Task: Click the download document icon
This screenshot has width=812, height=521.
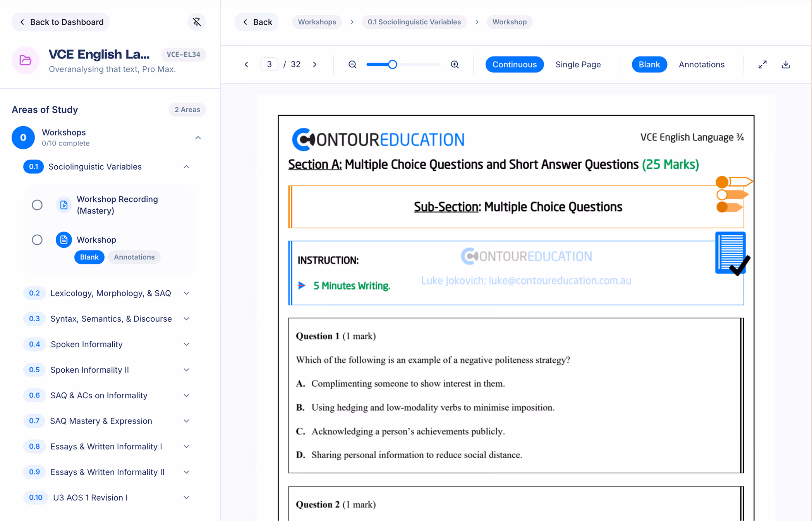Action: (x=786, y=65)
